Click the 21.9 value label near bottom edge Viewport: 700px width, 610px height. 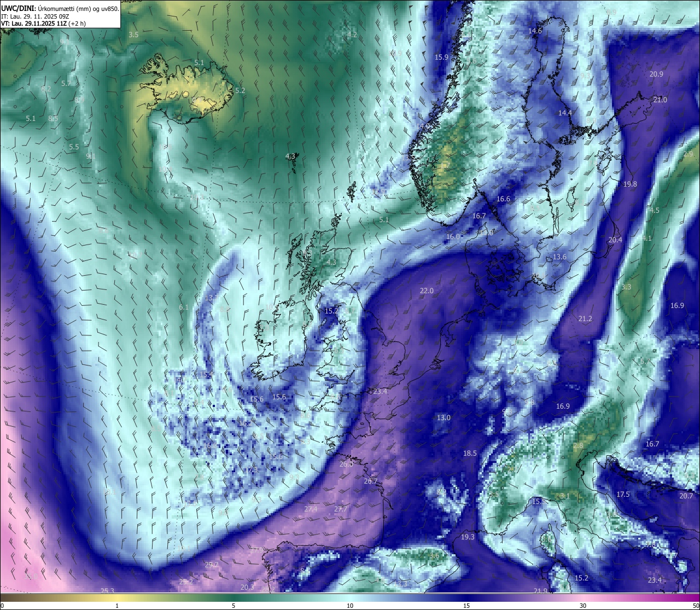541,591
